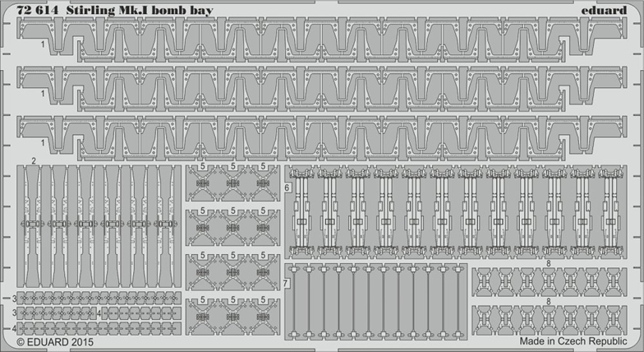This screenshot has height=352, width=644.
Task: Click the bottom-left part number 4 label
Action: pyautogui.click(x=15, y=328)
